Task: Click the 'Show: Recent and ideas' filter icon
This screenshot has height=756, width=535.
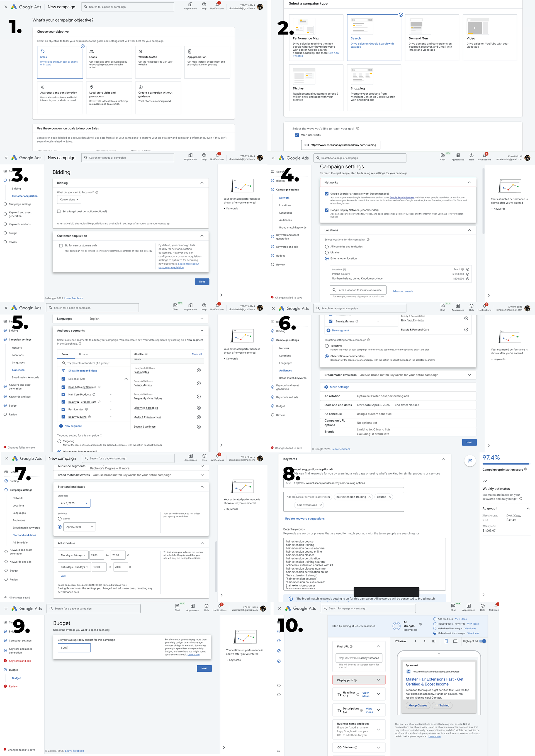Action: 63,371
